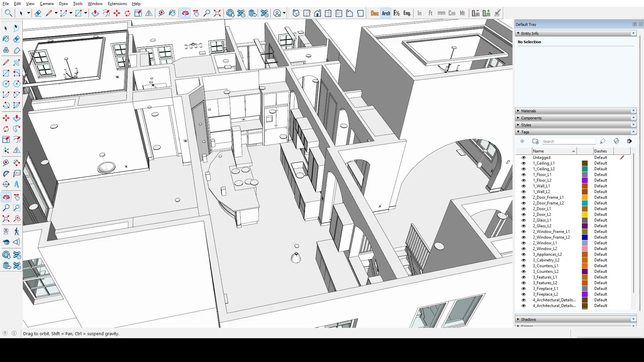This screenshot has height=362, width=644.
Task: Open the Paint Bucket tool
Action: tap(6, 39)
